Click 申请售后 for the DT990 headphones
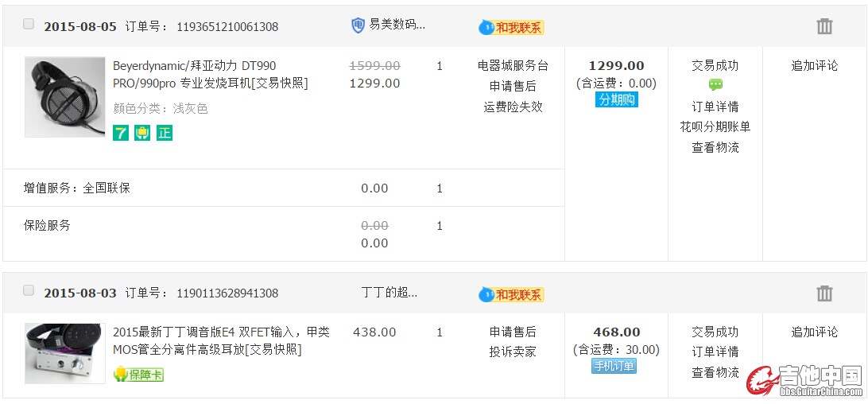Viewport: 868px width, 404px height. click(513, 86)
